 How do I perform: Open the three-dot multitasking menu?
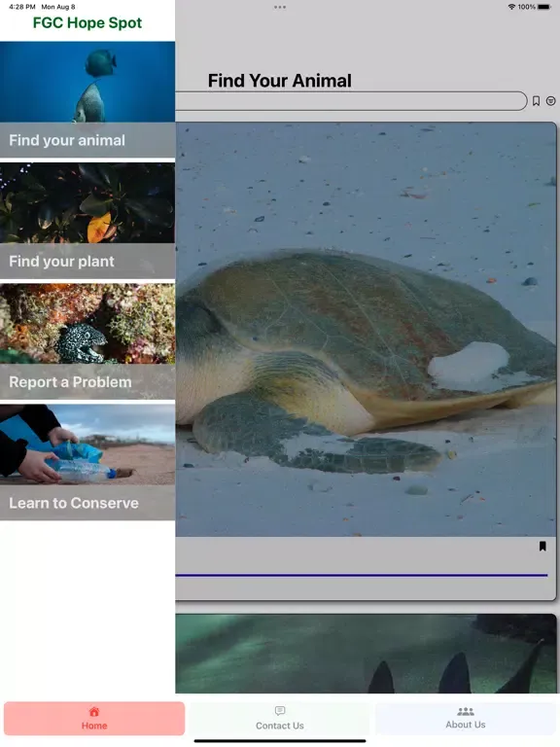click(280, 7)
